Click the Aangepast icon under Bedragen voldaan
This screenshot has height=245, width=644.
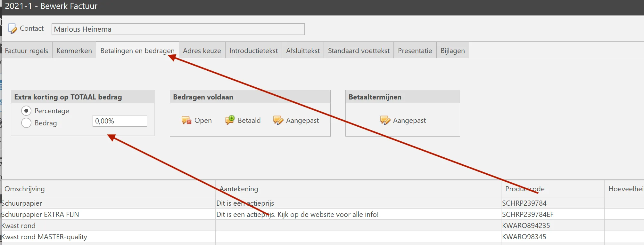coord(278,120)
